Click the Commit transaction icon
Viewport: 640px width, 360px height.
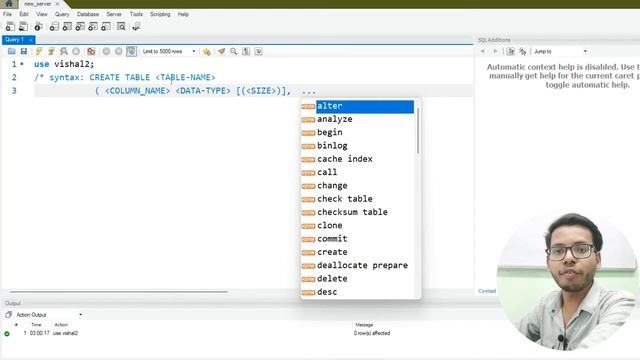[106, 51]
